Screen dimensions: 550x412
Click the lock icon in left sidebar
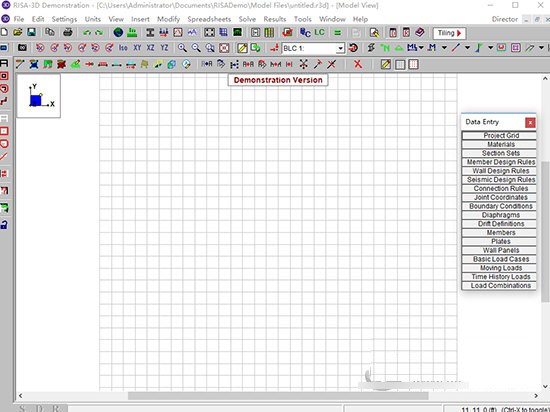coord(4,225)
